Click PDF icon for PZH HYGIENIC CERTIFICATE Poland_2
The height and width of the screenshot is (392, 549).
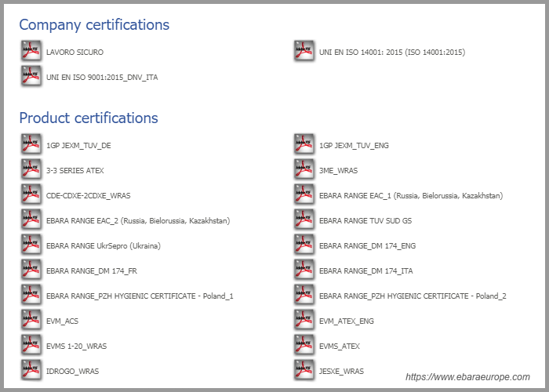[304, 295]
